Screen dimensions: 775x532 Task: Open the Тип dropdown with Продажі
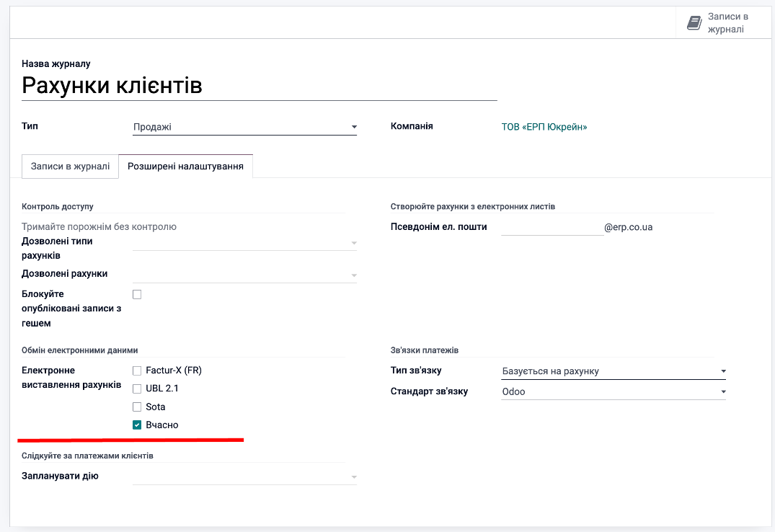coord(244,127)
